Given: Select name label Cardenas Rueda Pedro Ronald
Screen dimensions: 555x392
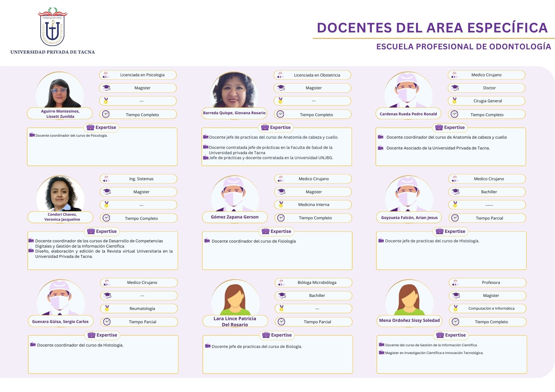Looking at the screenshot, I should 408,114.
